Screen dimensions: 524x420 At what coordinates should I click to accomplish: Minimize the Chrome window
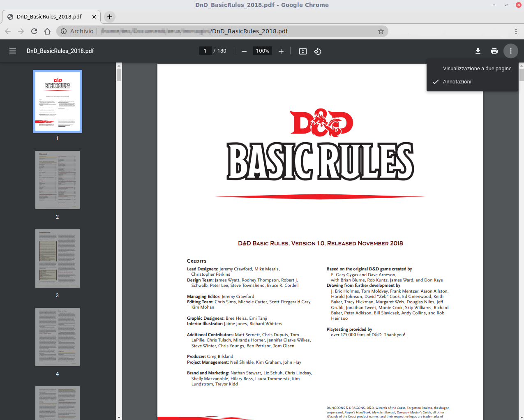pos(494,5)
